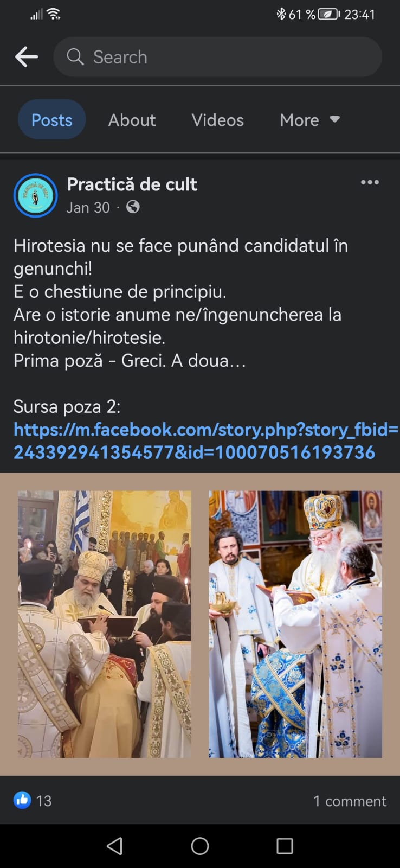The image size is (400, 868).
Task: Tap the Android home circle button
Action: pos(200,846)
